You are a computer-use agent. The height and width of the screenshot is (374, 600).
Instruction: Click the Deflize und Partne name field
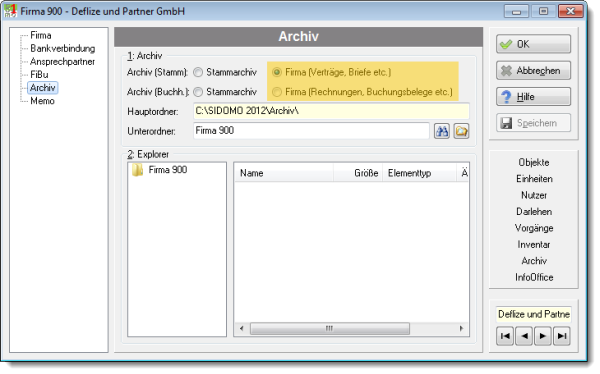pos(533,314)
